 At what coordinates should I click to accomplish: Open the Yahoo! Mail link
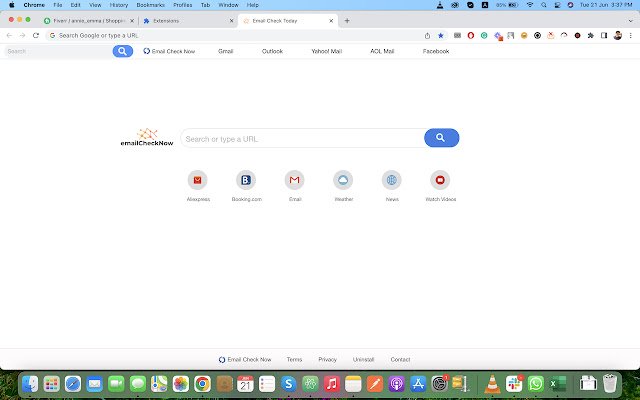tap(327, 51)
